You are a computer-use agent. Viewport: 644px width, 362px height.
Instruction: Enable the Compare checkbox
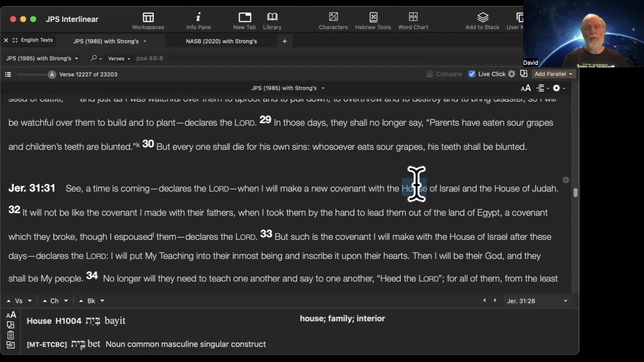coord(430,74)
